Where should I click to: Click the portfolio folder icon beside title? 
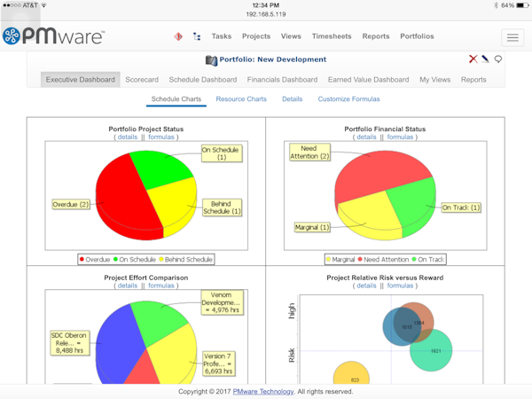(x=211, y=60)
